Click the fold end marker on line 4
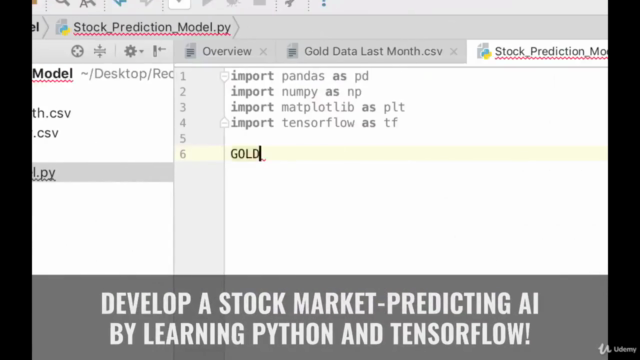Viewport: 640px width, 360px height. tap(224, 122)
